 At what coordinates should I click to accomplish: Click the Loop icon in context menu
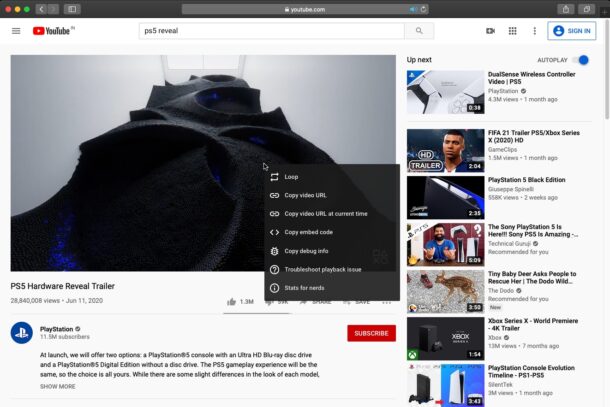coord(274,177)
